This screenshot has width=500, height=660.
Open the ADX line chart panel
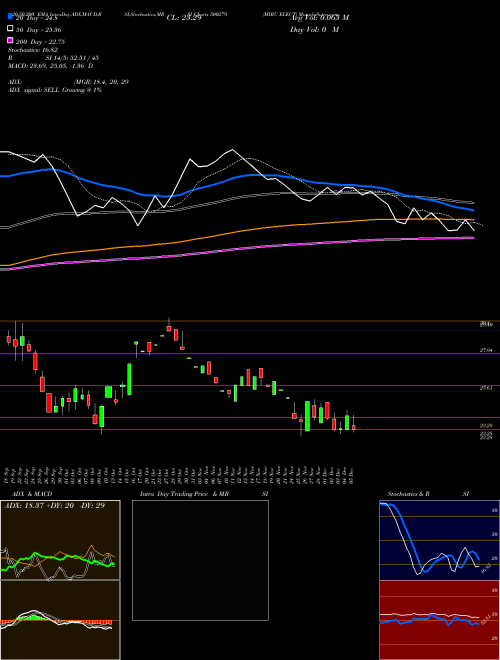coord(60,540)
